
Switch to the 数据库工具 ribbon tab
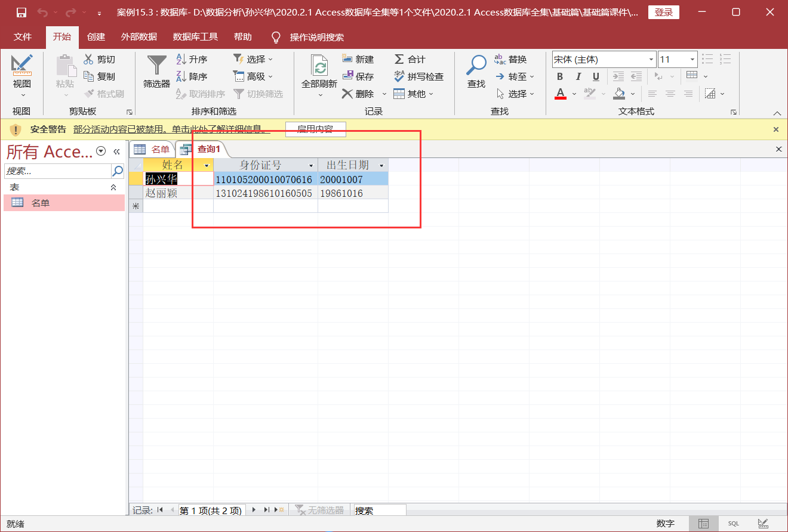tap(195, 37)
